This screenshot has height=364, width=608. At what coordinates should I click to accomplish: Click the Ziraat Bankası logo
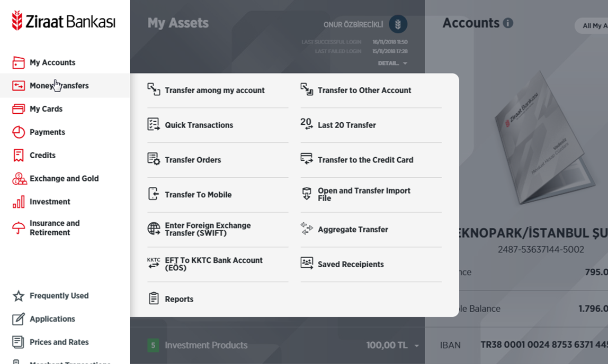(64, 21)
